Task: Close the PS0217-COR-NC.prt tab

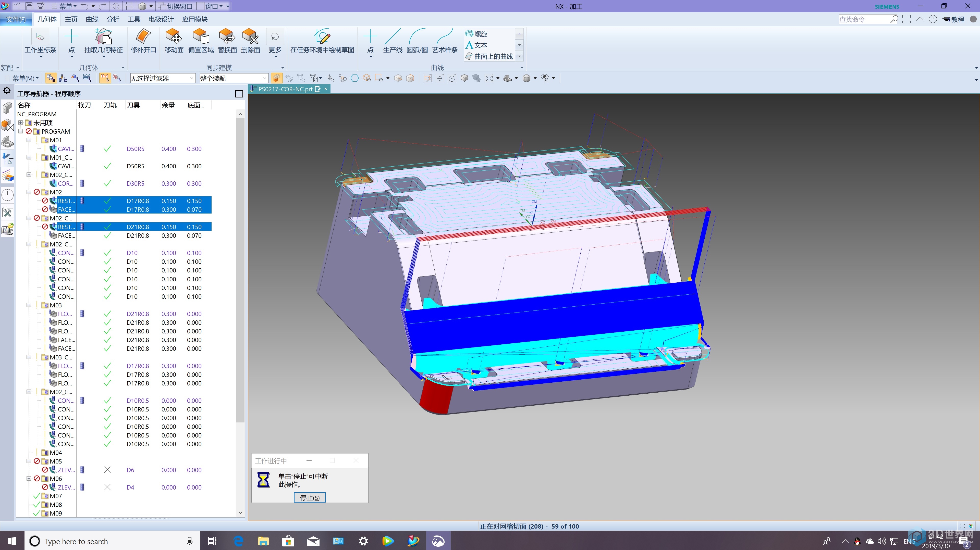Action: (x=326, y=89)
